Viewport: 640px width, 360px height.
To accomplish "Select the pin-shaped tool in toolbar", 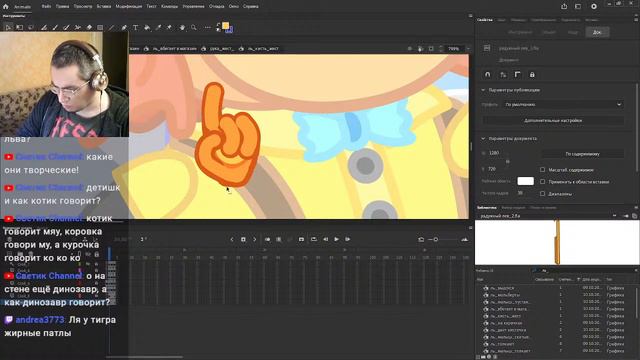I will (x=169, y=27).
